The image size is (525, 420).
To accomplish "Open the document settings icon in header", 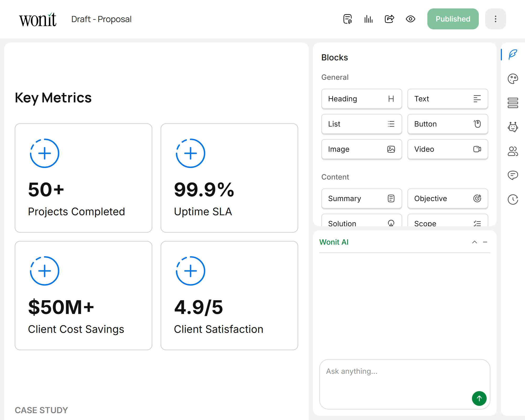I will pos(348,19).
